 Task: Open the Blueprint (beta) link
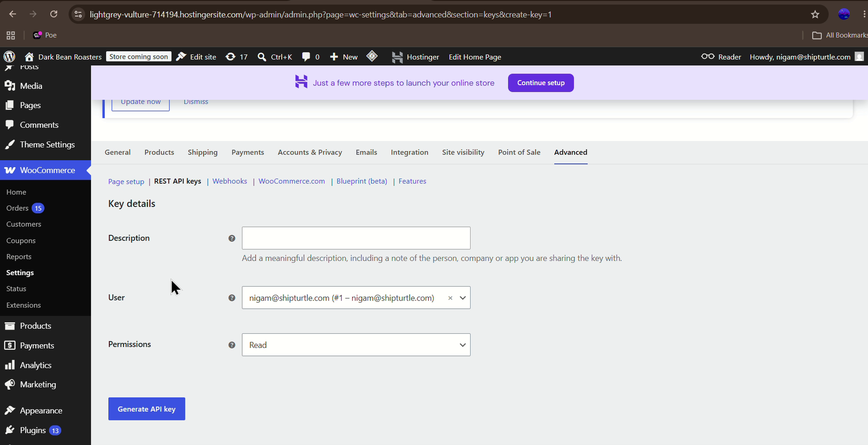[x=362, y=181]
